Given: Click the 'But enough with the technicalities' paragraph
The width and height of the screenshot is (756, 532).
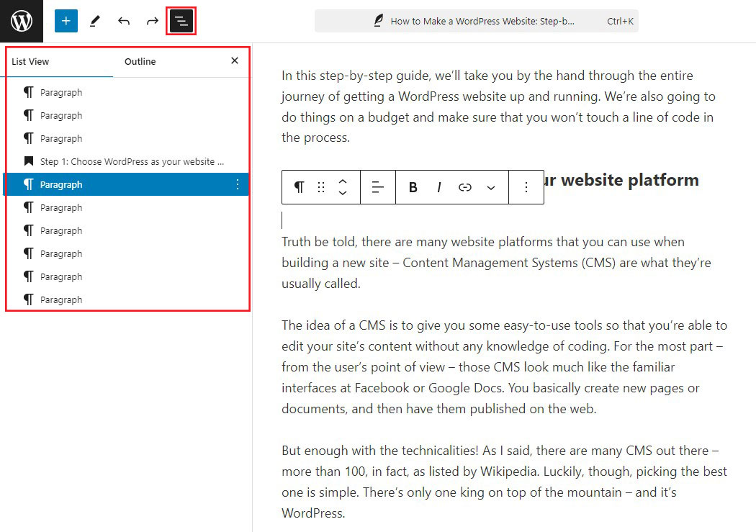Looking at the screenshot, I should [x=504, y=482].
